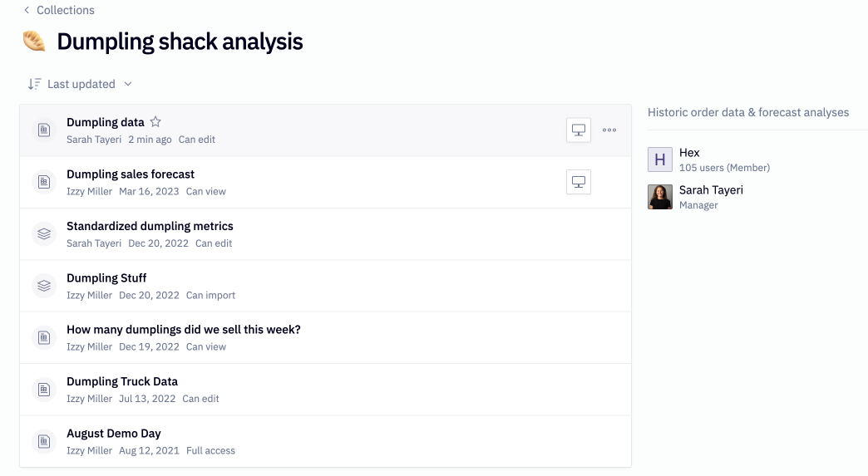Click Sarah Tayeri's profile photo
Image resolution: width=868 pixels, height=476 pixels.
coord(660,197)
